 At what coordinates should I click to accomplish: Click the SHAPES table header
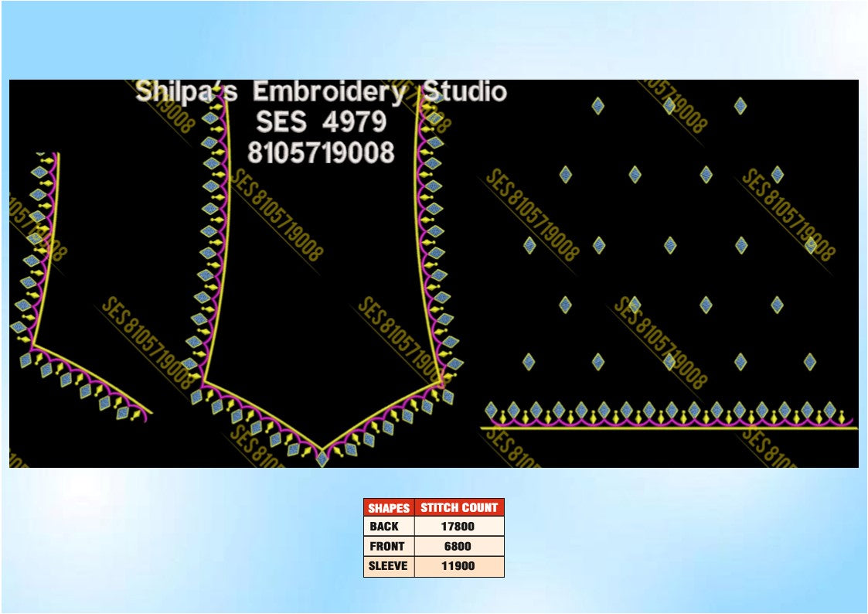pos(389,508)
